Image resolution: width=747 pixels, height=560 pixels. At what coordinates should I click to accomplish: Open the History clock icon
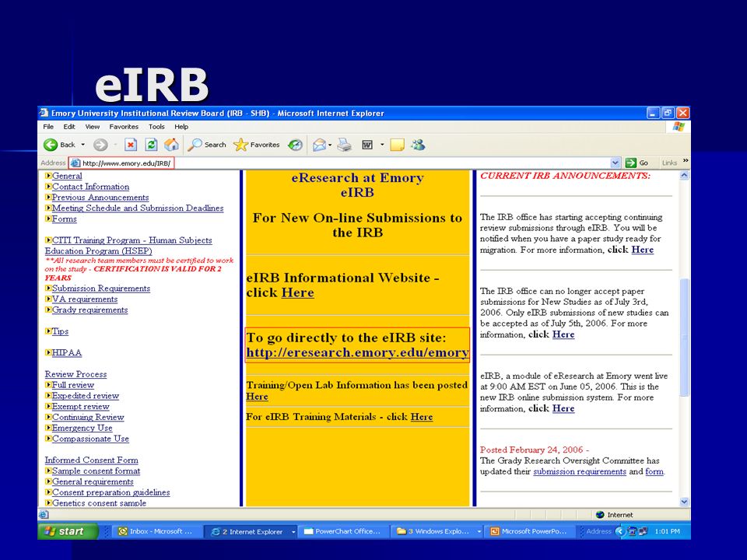(296, 145)
